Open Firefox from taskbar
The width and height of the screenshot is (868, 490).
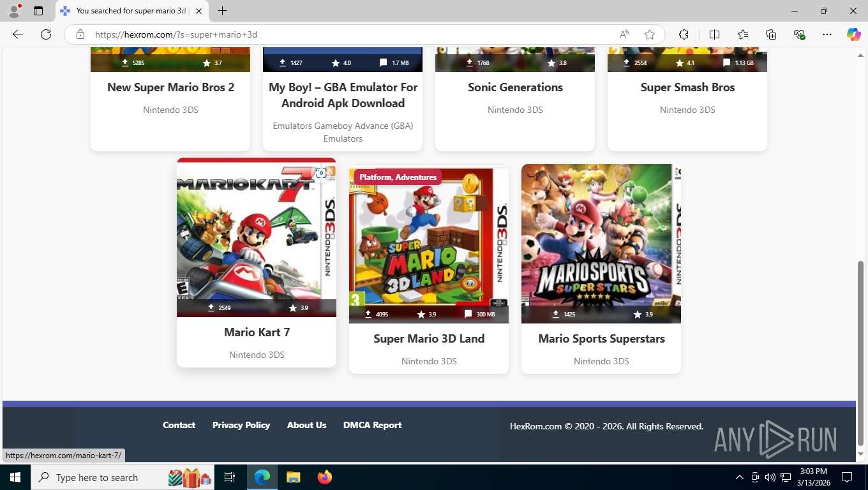click(x=325, y=477)
